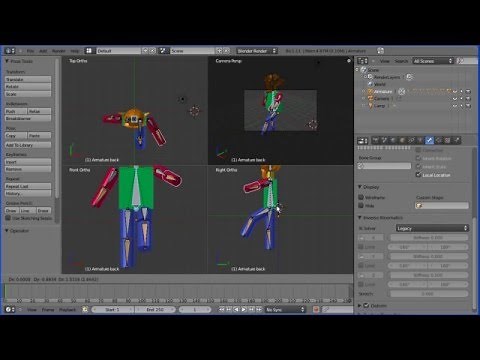
Task: Toggle the timeline preview range clock icon
Action: [x=85, y=310]
